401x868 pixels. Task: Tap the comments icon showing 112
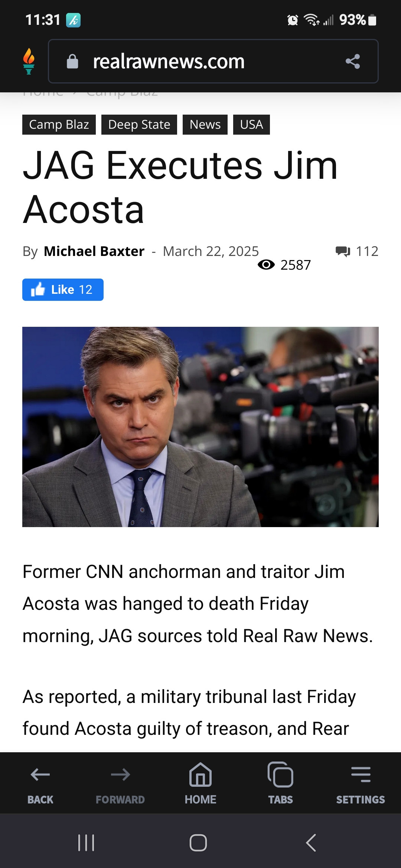pyautogui.click(x=343, y=251)
